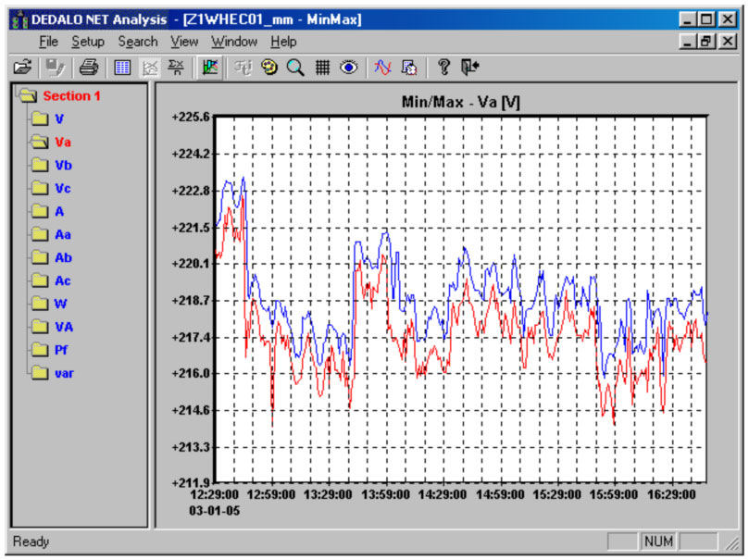Screen dimensions: 749x560
Task: Select the var item in sidebar
Action: point(64,373)
